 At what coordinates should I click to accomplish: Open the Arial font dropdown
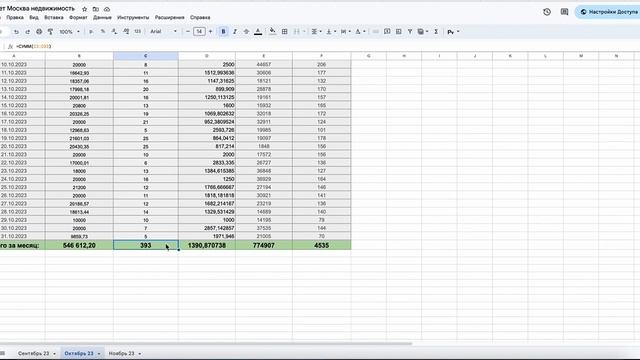coord(163,31)
